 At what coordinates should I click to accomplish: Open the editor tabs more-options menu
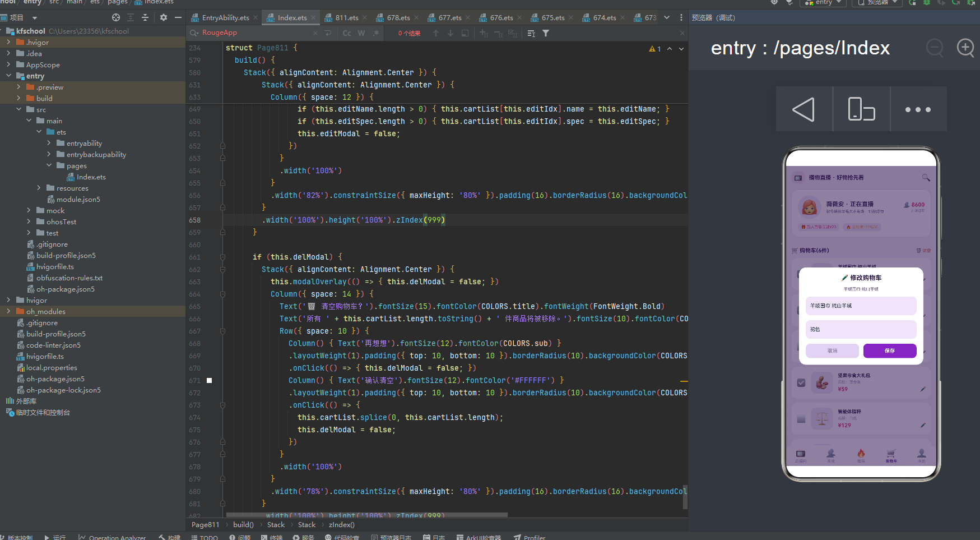pyautogui.click(x=681, y=17)
